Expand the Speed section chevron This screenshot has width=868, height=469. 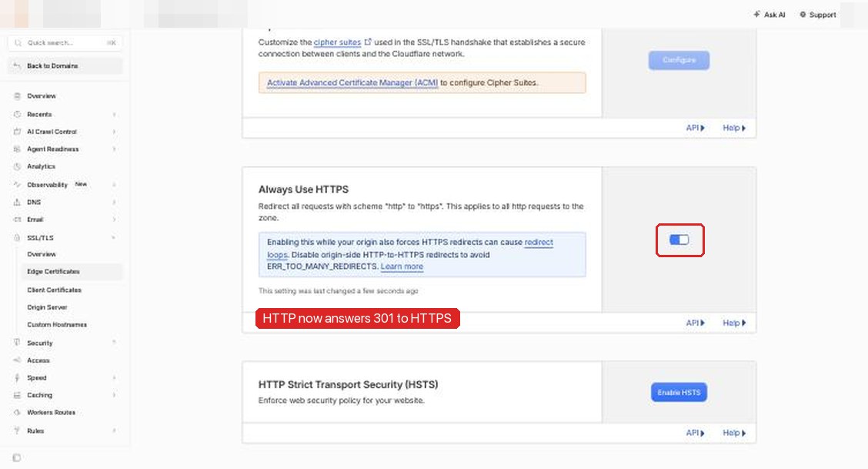tap(114, 377)
